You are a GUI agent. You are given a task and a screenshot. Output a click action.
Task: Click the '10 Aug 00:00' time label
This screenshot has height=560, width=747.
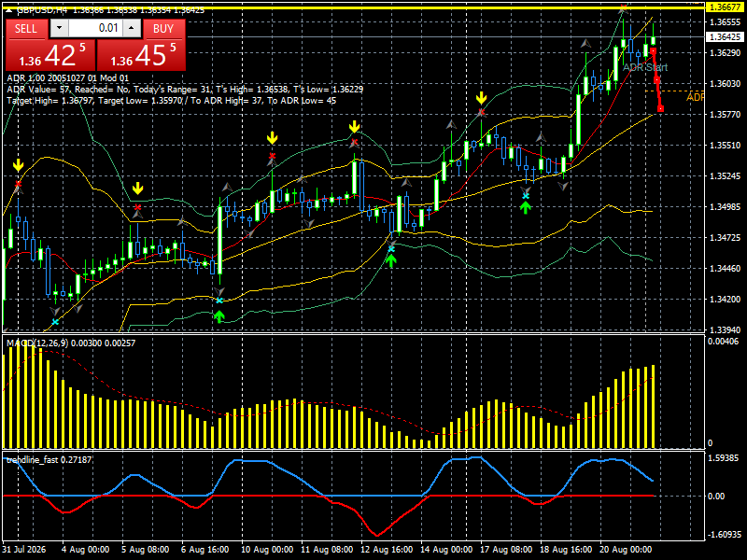click(267, 549)
